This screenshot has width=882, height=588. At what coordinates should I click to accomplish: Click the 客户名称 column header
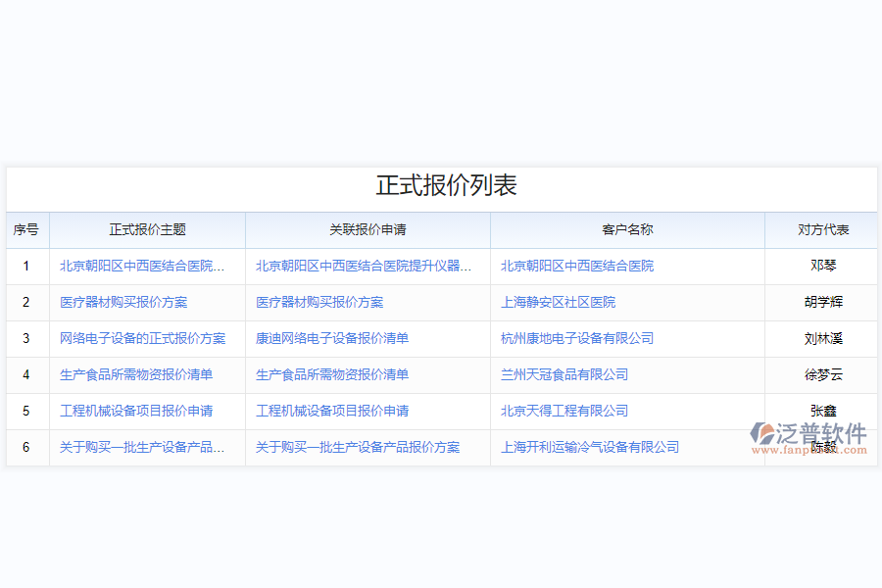(627, 229)
